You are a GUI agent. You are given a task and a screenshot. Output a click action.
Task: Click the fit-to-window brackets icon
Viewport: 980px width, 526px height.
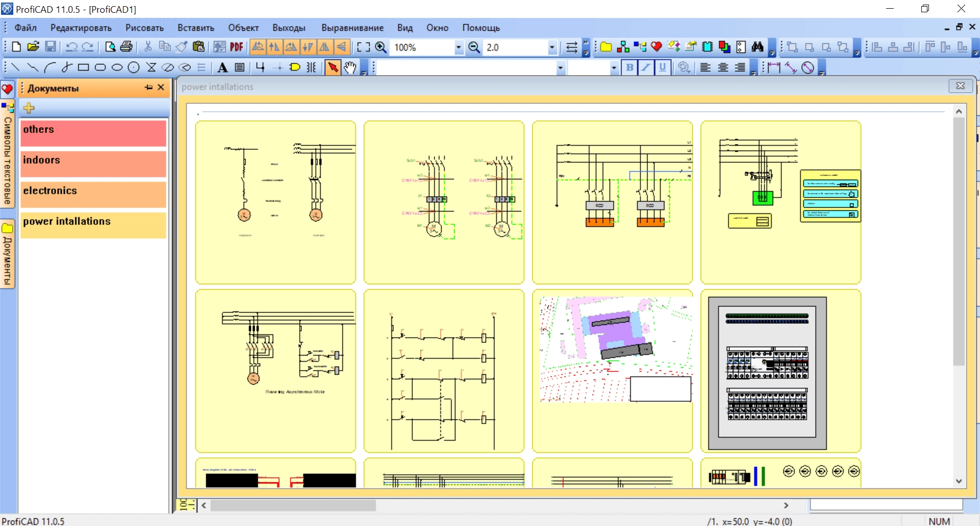(x=363, y=47)
